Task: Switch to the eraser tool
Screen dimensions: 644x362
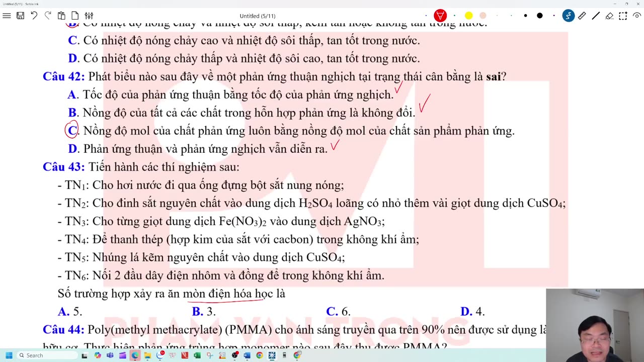Action: [609, 16]
